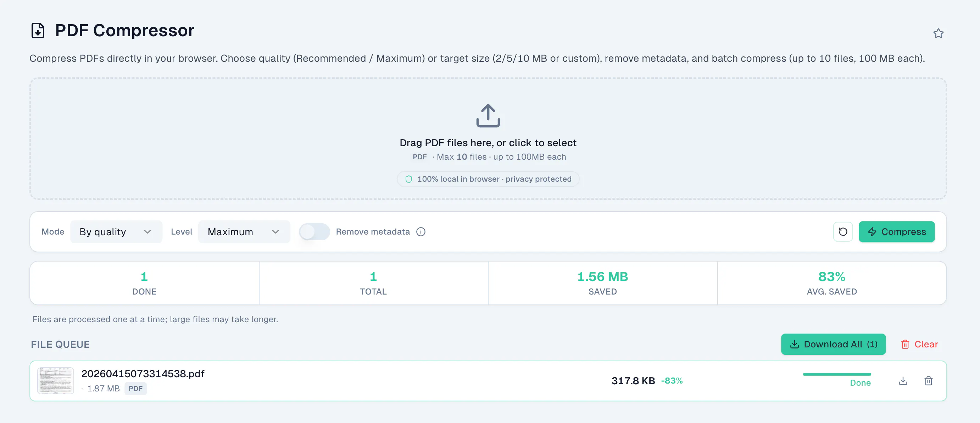Click the PDF Compressor file icon
This screenshot has height=423, width=980.
click(38, 31)
